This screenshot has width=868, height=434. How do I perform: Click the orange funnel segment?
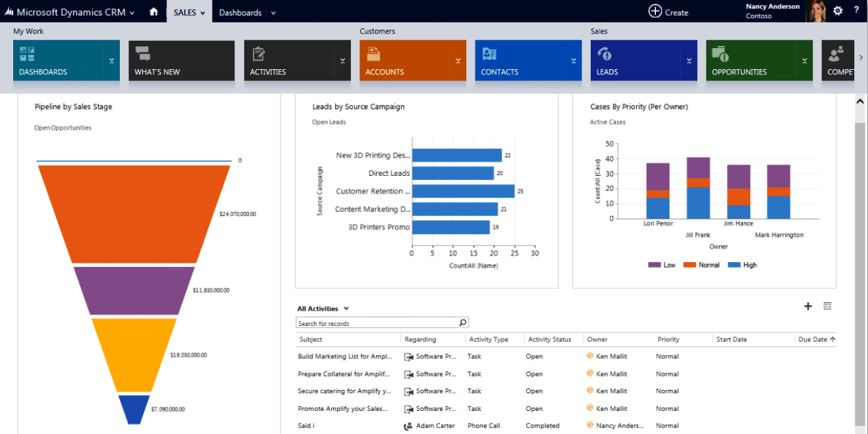pos(134,213)
